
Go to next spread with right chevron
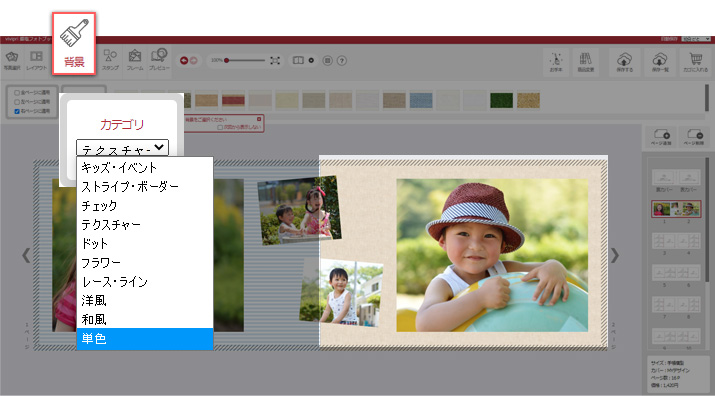pos(615,255)
